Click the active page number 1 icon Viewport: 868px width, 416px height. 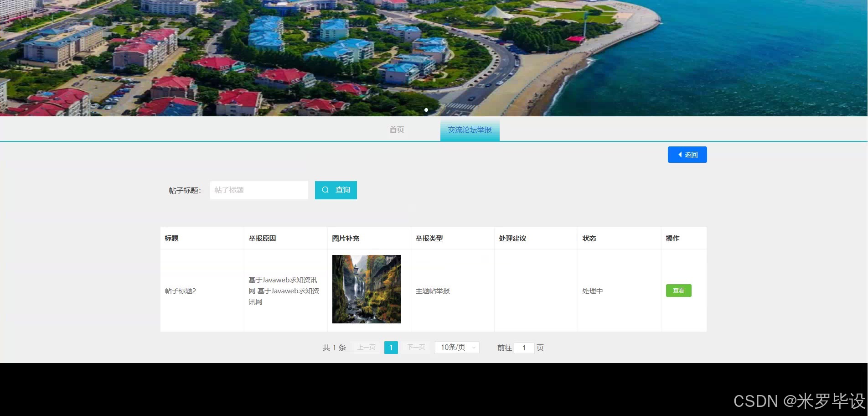tap(391, 347)
